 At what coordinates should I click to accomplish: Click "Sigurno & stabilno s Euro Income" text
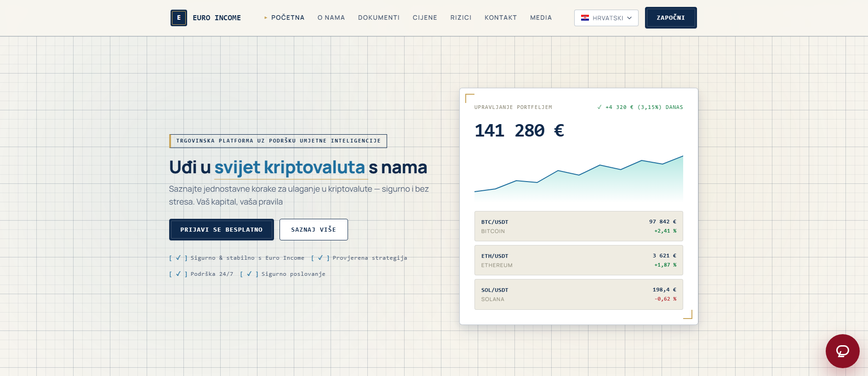(247, 258)
